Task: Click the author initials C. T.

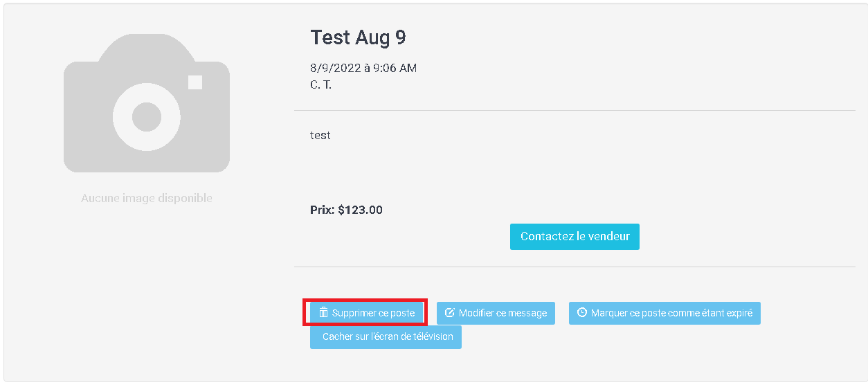Action: (x=320, y=85)
